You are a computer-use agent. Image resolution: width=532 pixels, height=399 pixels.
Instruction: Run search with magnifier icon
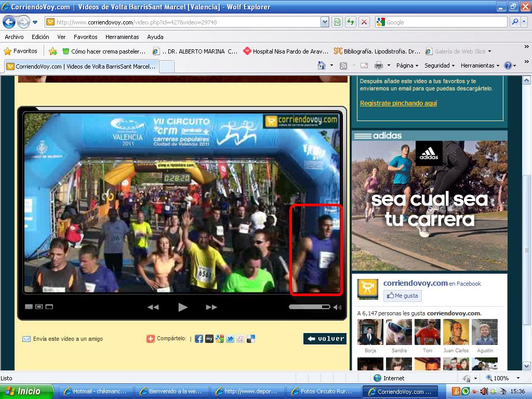pos(515,22)
